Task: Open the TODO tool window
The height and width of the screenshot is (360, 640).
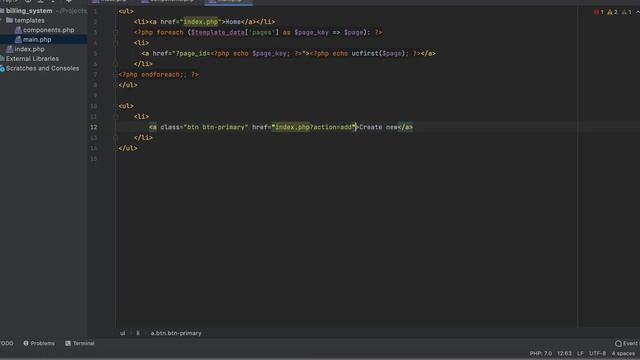Action: click(7, 343)
